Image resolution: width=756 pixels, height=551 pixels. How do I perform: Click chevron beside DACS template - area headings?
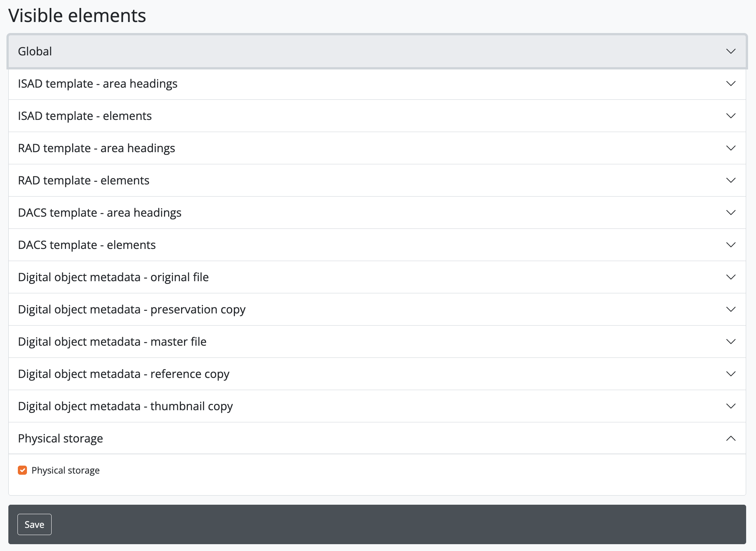coord(731,213)
